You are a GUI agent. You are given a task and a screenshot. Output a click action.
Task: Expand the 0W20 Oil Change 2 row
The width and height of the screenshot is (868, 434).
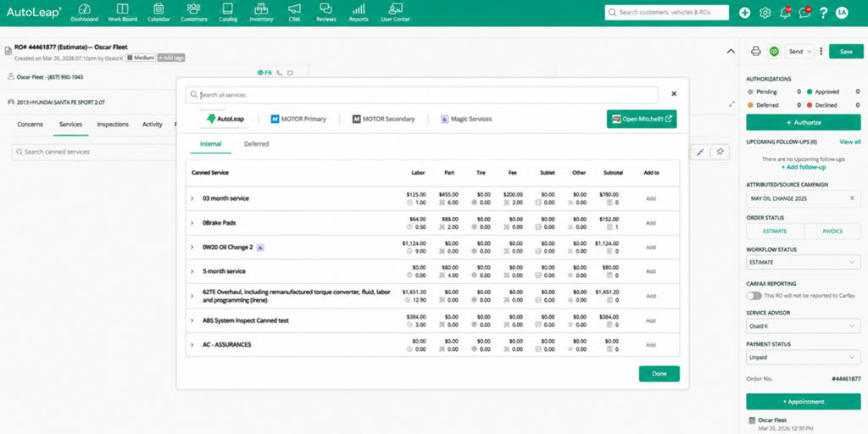(x=192, y=247)
